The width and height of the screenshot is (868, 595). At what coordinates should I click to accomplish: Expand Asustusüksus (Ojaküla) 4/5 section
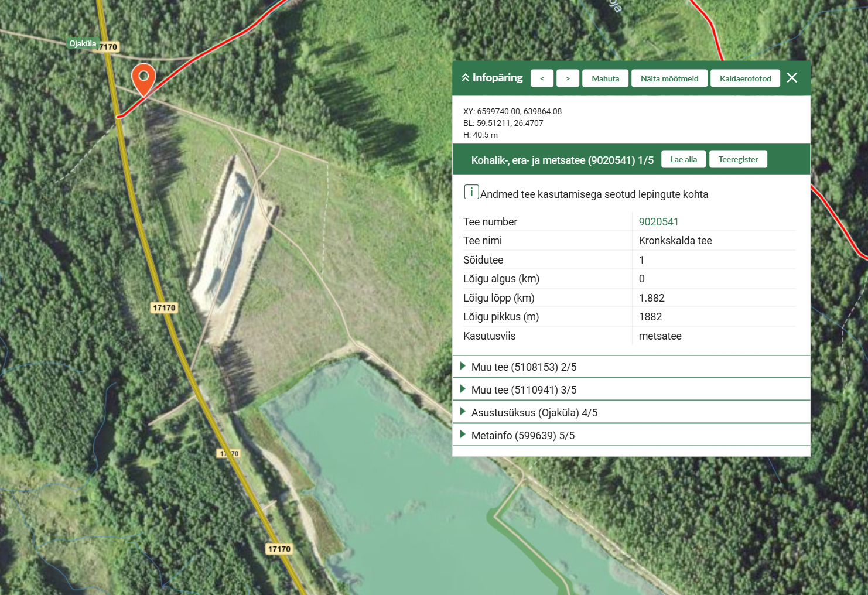[534, 413]
